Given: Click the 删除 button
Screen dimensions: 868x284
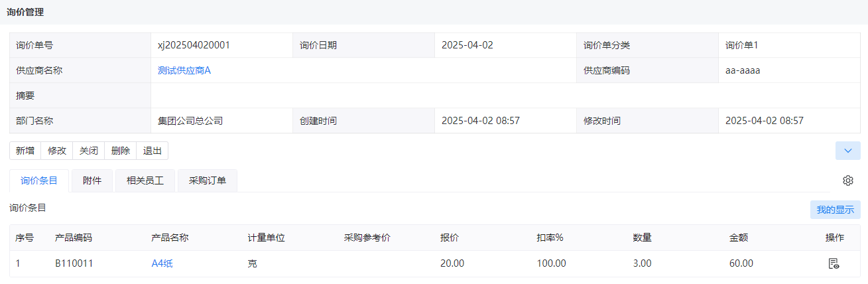Looking at the screenshot, I should click(x=121, y=151).
